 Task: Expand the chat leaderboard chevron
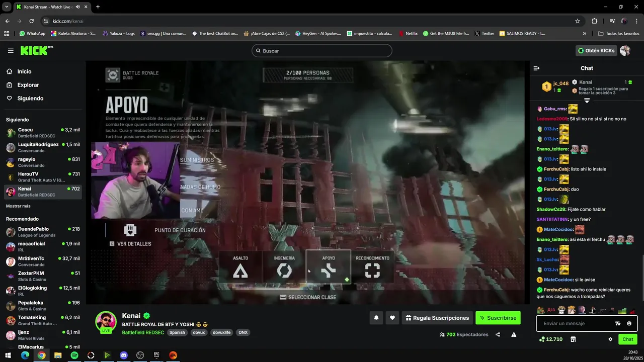(587, 101)
